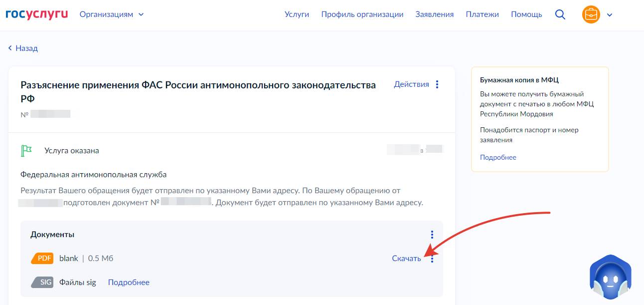Click the orange PDF file badge
This screenshot has width=644, height=305.
pyautogui.click(x=42, y=258)
